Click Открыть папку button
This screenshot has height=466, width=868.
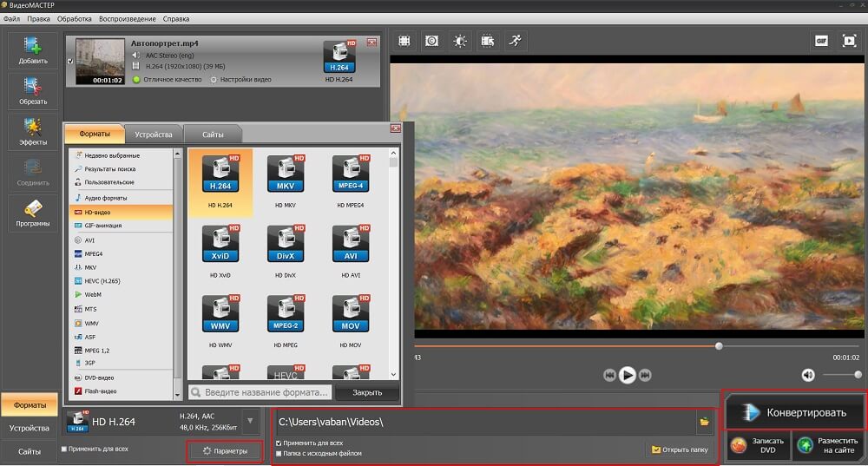coord(680,450)
